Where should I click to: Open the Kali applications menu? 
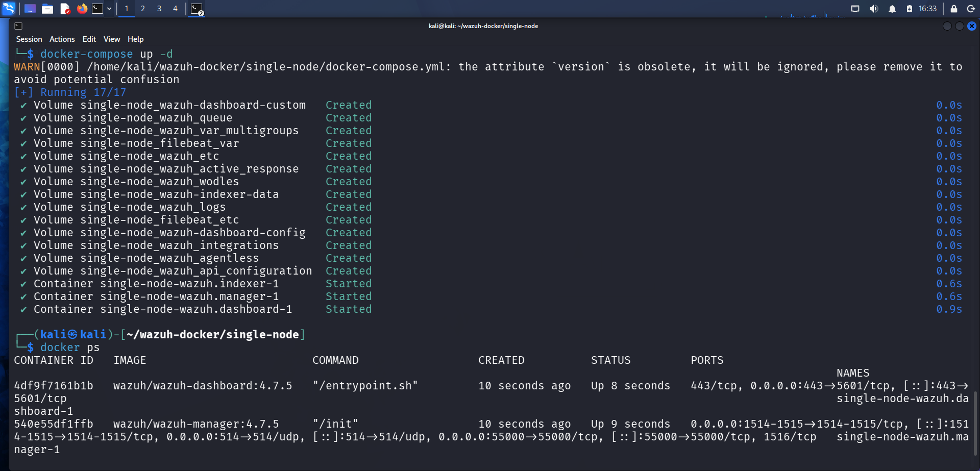click(x=9, y=8)
